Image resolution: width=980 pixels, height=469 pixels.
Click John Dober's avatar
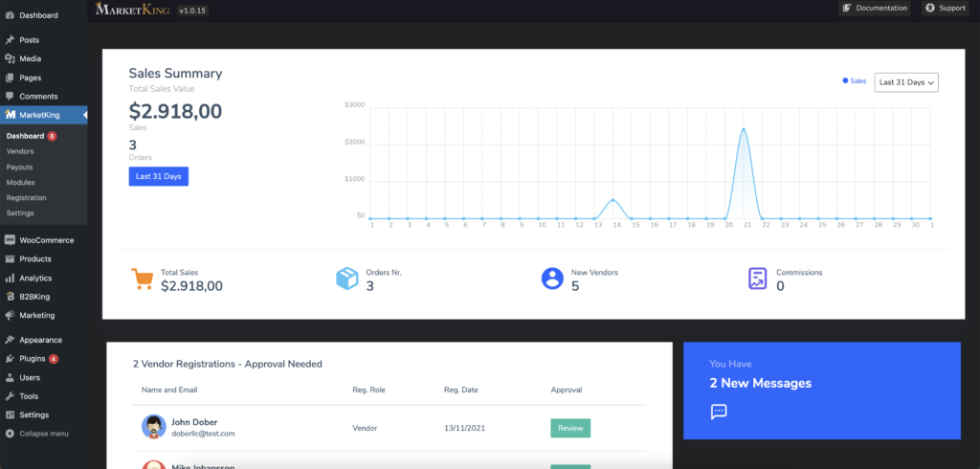154,427
